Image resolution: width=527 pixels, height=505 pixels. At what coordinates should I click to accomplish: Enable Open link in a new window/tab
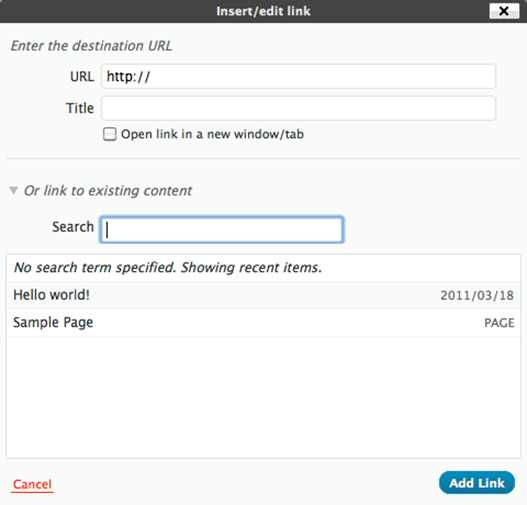110,134
